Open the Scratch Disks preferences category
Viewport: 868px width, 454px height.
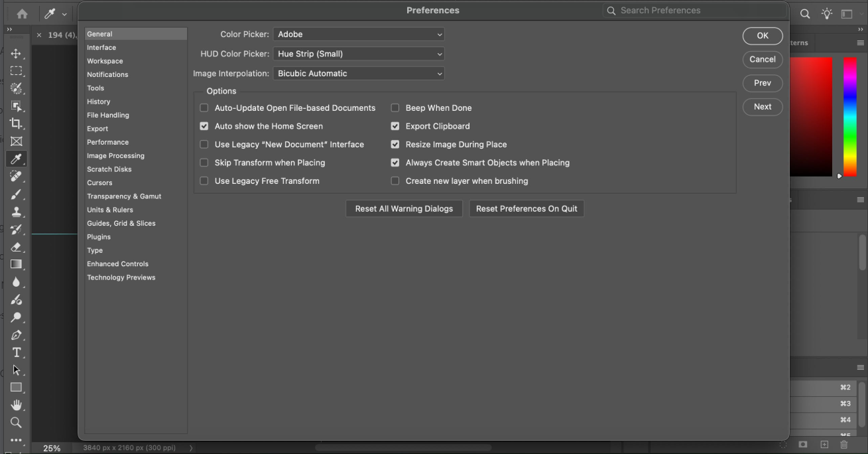109,169
